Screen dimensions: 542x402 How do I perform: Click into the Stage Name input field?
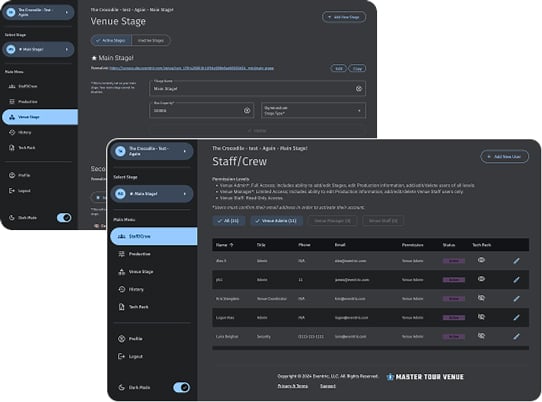(x=258, y=88)
